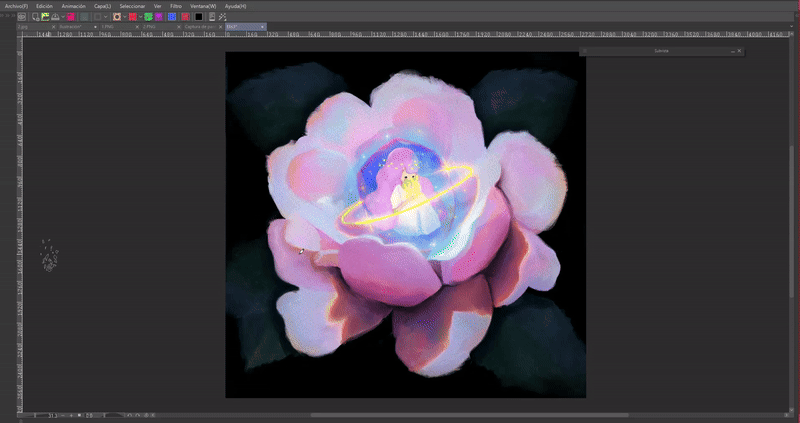Click the smartphone device icon
The height and width of the screenshot is (423, 800).
tap(212, 17)
